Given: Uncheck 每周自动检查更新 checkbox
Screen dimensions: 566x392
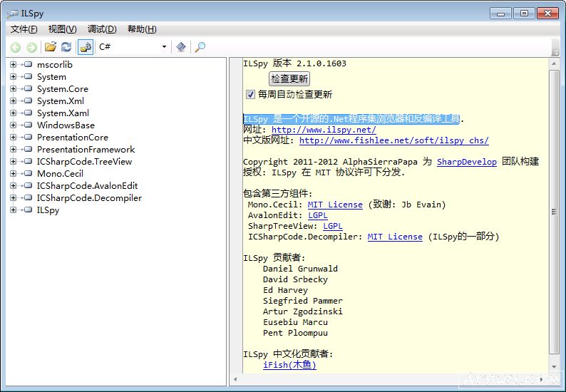Looking at the screenshot, I should pyautogui.click(x=250, y=95).
